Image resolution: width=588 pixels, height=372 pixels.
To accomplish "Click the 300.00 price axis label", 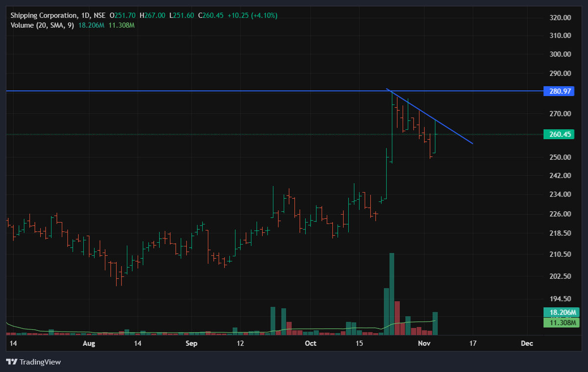I will pyautogui.click(x=561, y=54).
